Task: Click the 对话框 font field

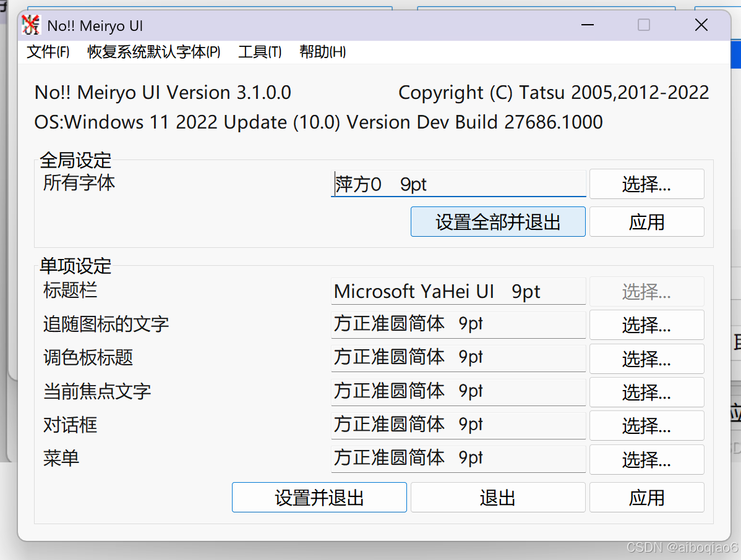Action: [458, 425]
